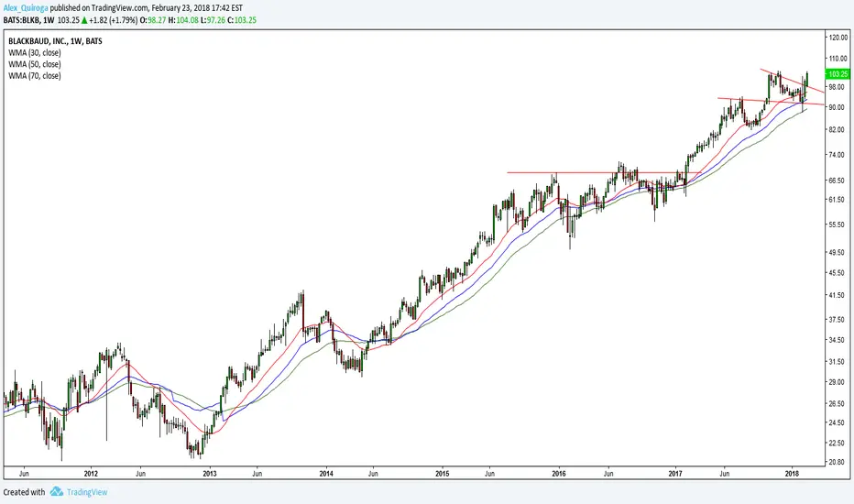Image resolution: width=854 pixels, height=504 pixels.
Task: Click the 120.00 price axis label
Action: coord(838,38)
